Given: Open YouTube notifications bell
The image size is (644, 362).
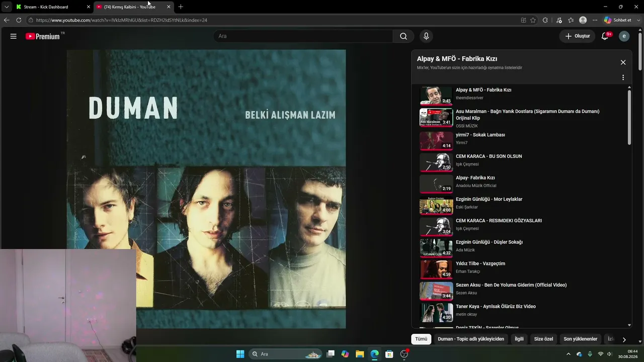Looking at the screenshot, I should click(x=605, y=36).
